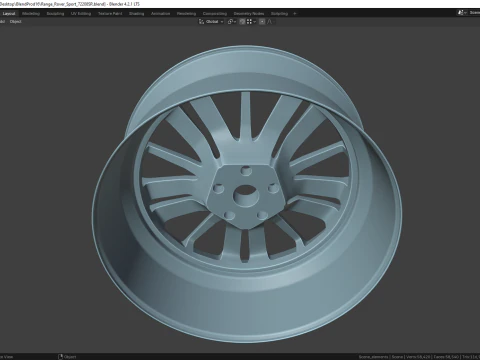Toggle proportional editing button
The image size is (480, 360).
[262, 22]
